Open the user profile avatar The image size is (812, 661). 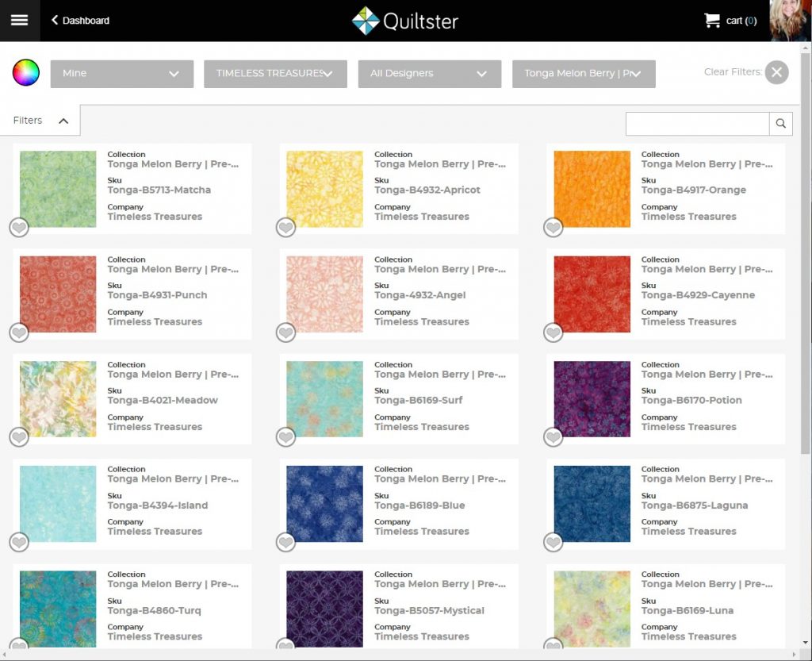pos(791,20)
